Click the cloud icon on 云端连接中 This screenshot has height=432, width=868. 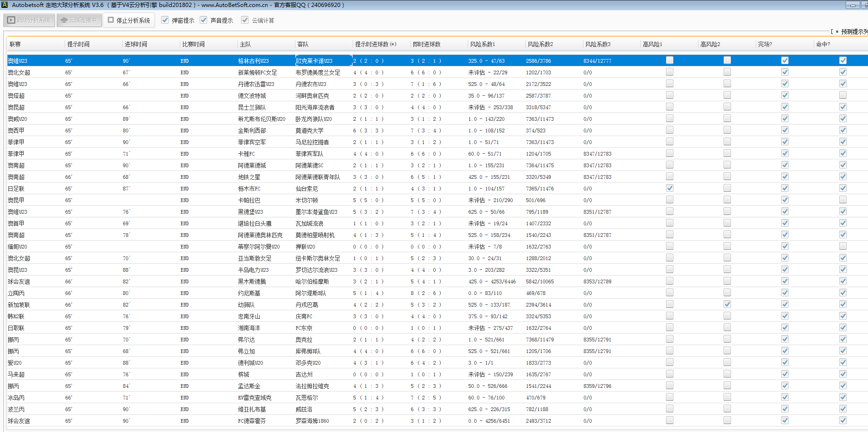(x=64, y=20)
